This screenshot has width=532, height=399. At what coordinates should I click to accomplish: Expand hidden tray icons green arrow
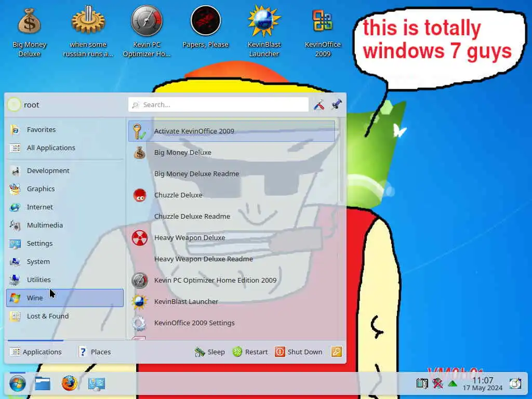453,384
